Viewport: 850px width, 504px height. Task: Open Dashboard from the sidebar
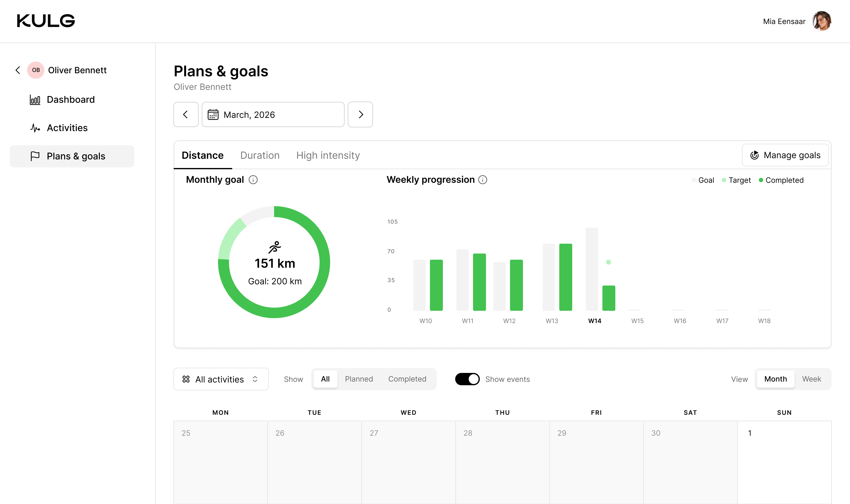pos(70,99)
